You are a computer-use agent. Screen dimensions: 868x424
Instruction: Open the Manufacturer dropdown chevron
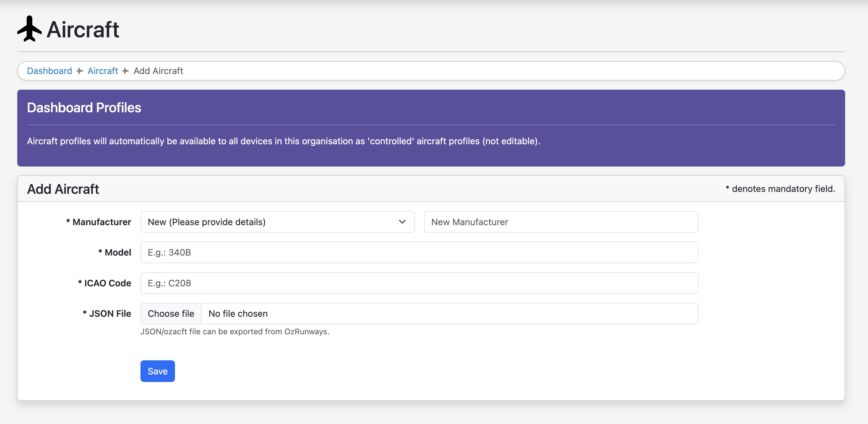[402, 222]
